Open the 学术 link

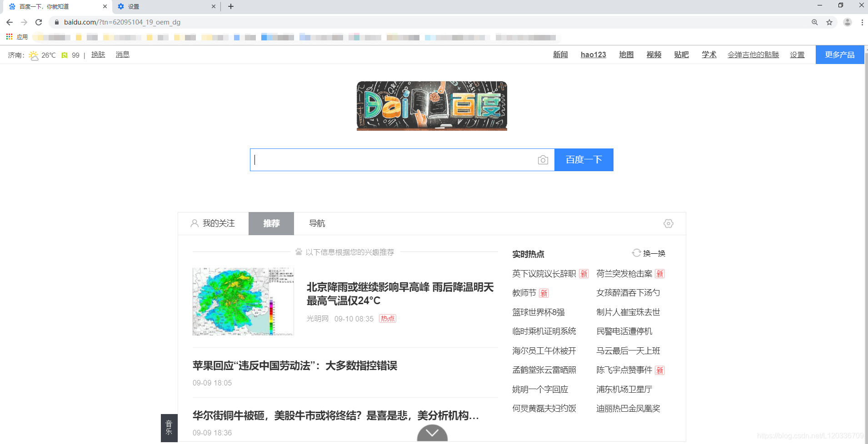(709, 54)
